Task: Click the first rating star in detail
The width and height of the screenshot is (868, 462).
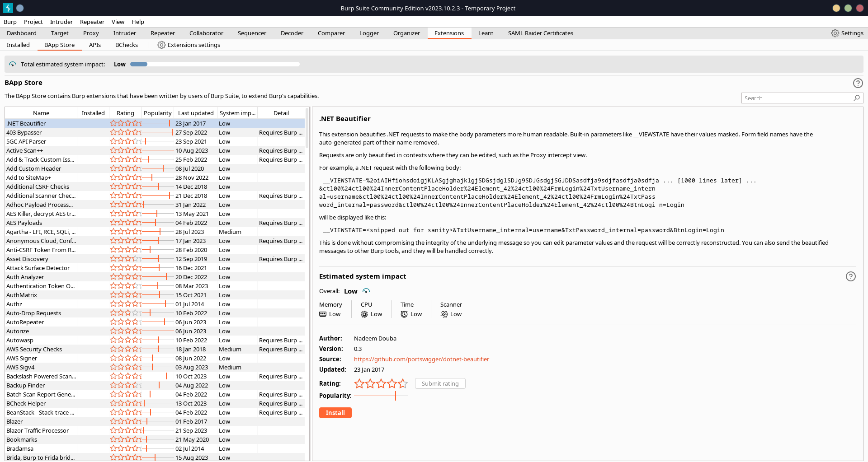Action: (359, 383)
